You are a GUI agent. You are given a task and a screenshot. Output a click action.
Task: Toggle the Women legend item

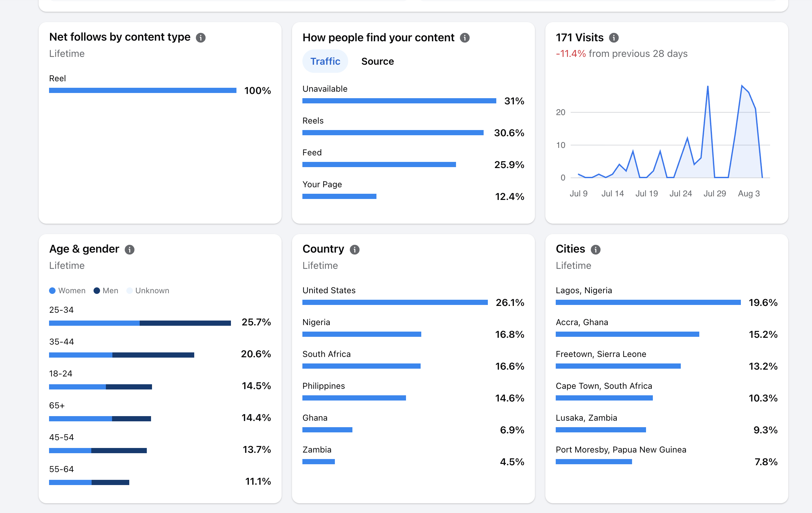tap(67, 291)
